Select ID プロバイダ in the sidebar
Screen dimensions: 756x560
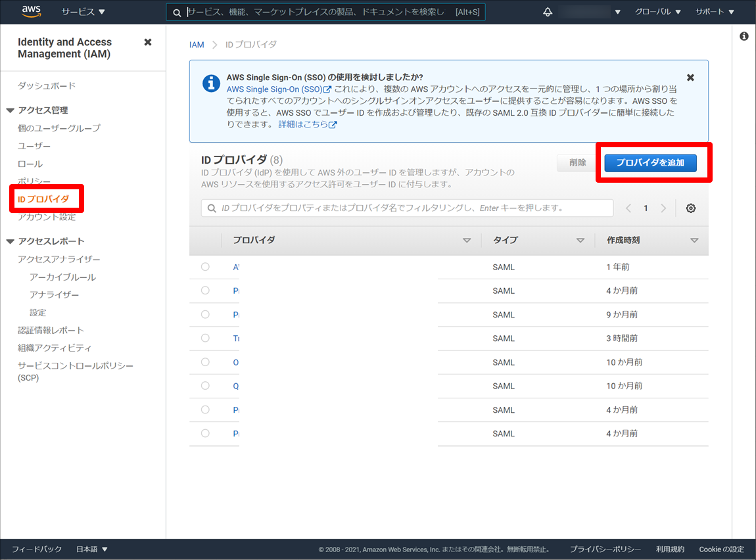(43, 199)
